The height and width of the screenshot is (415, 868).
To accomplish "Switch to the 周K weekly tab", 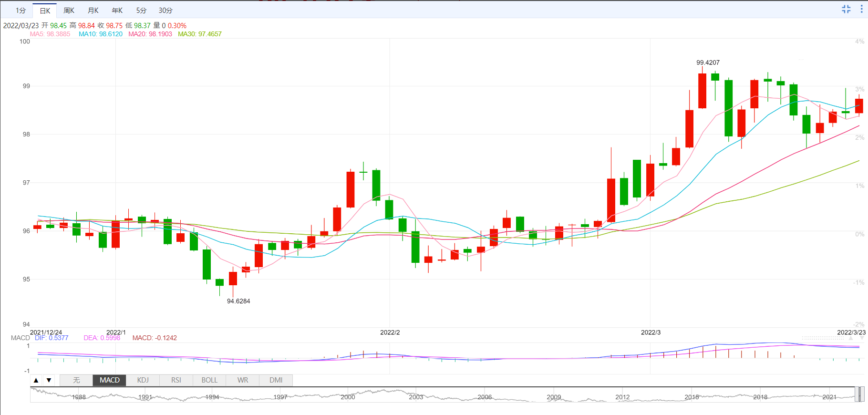I will [x=69, y=10].
